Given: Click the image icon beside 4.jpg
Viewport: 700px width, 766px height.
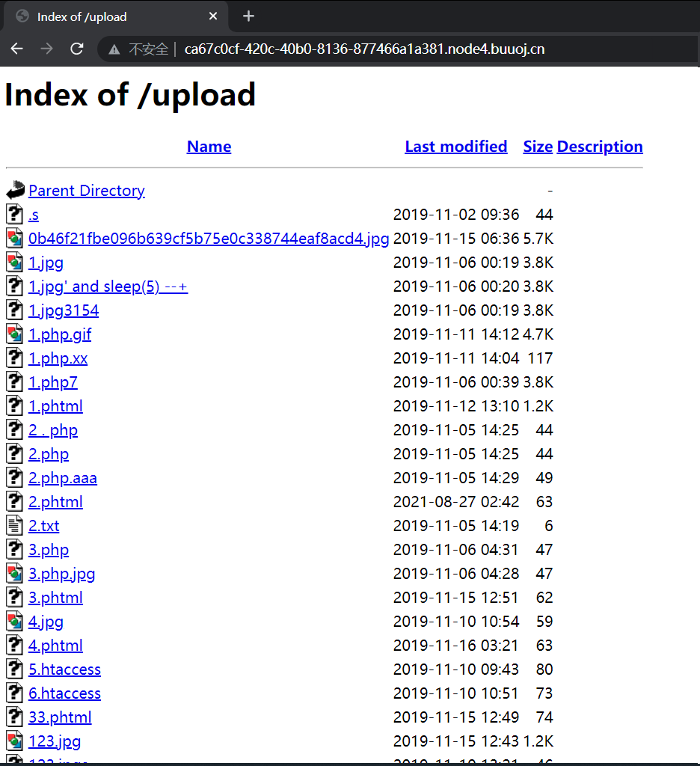Looking at the screenshot, I should (15, 622).
